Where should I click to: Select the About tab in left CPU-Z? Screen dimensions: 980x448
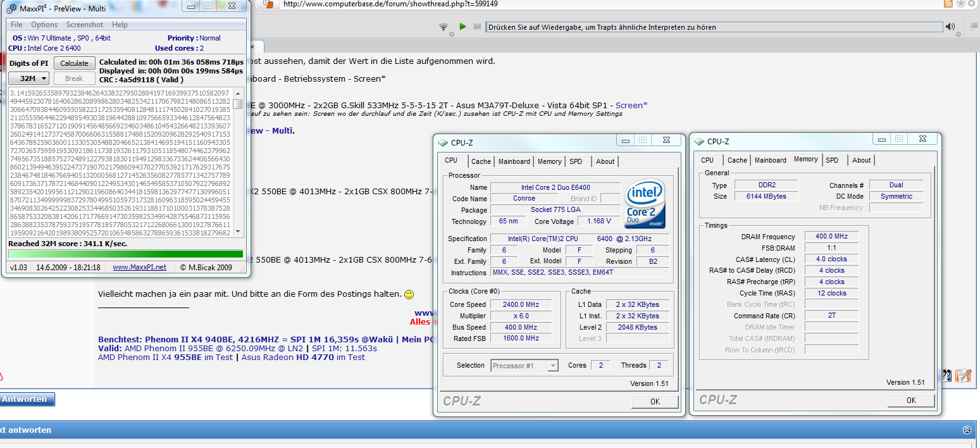tap(605, 161)
